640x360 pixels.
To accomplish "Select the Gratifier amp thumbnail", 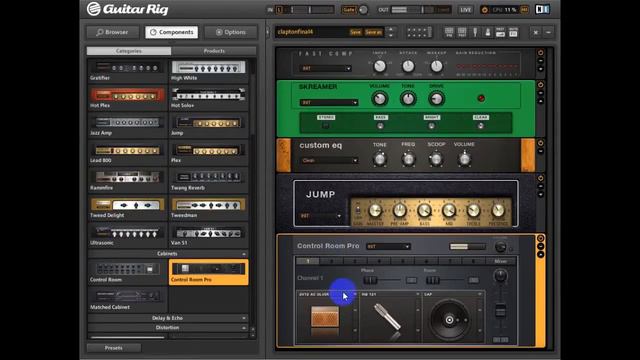I will tap(127, 71).
